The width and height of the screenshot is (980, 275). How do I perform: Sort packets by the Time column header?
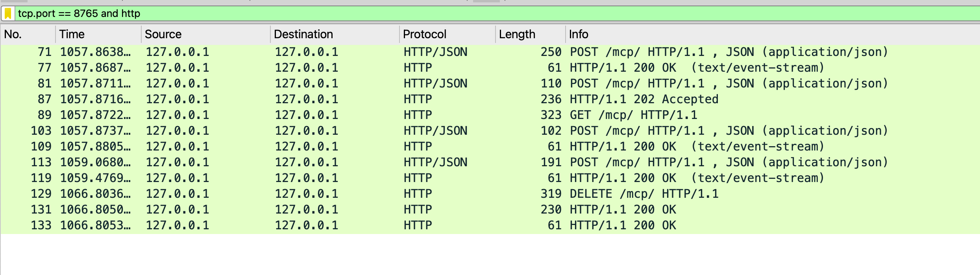98,34
